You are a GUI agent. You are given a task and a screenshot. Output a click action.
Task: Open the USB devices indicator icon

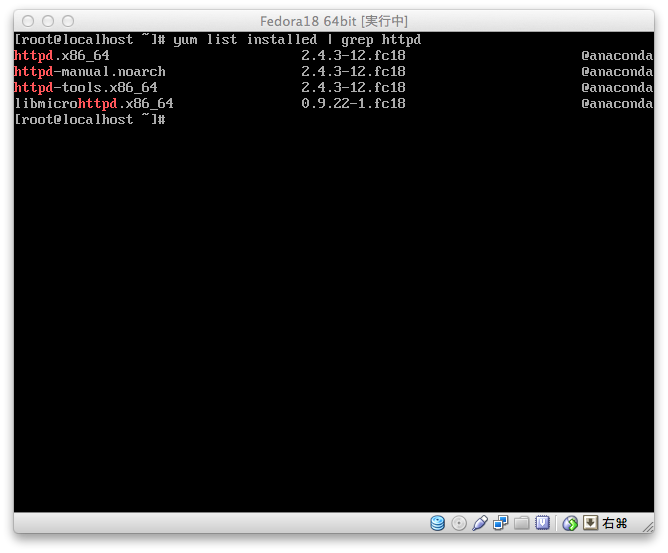[480, 523]
